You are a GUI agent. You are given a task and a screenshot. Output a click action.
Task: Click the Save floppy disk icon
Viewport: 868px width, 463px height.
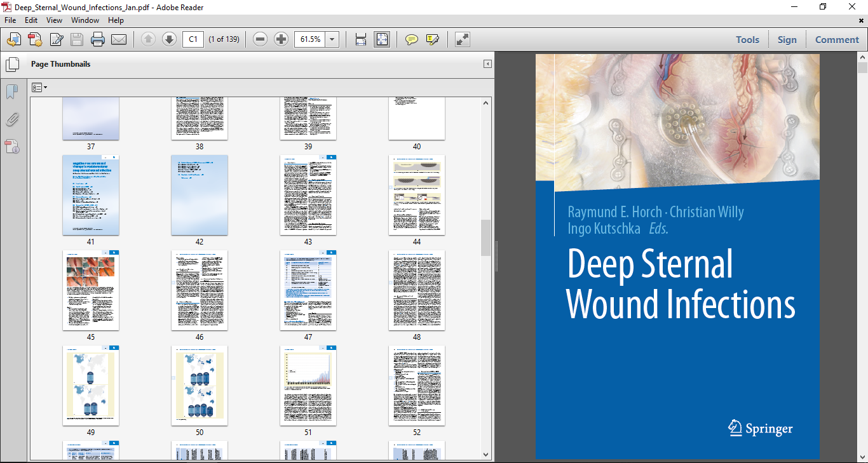[77, 39]
